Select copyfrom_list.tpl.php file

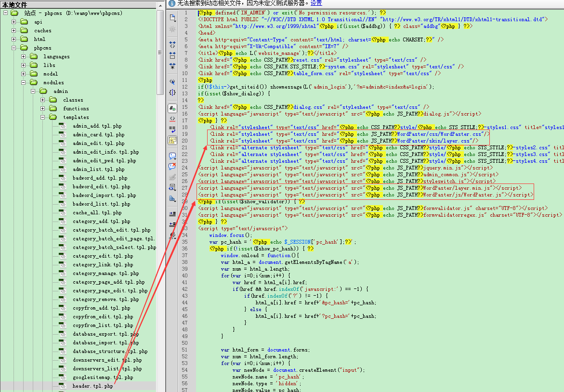[x=103, y=325]
